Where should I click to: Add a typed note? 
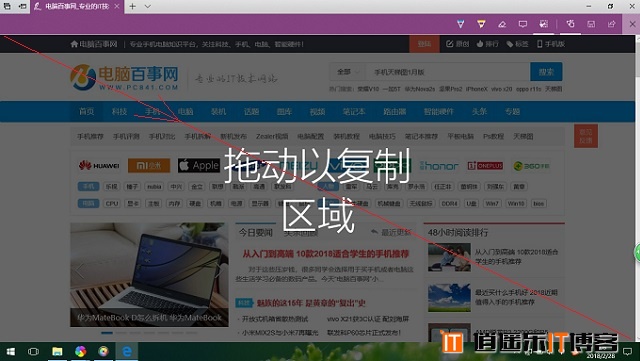(x=523, y=24)
